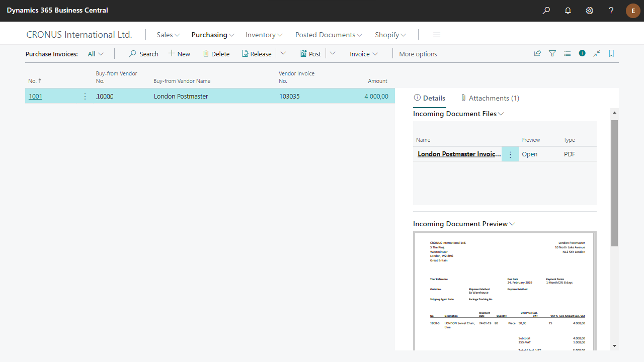Open row actions menu for invoice 1001

pos(85,96)
